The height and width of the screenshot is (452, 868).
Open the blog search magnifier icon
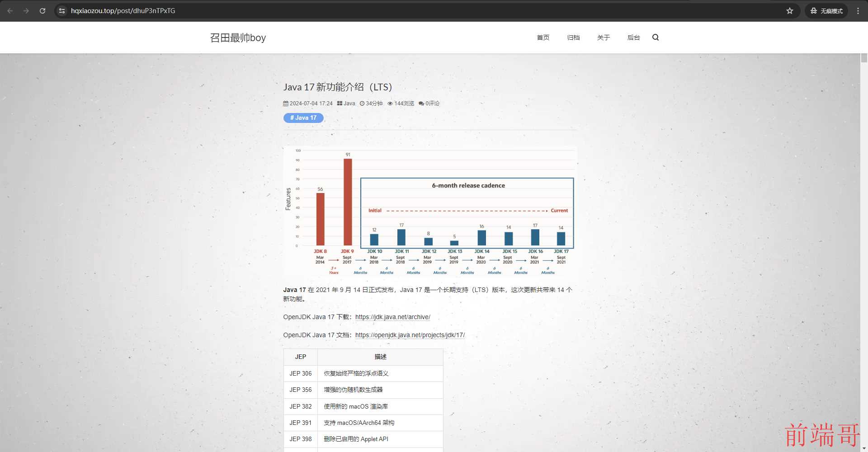[656, 38]
